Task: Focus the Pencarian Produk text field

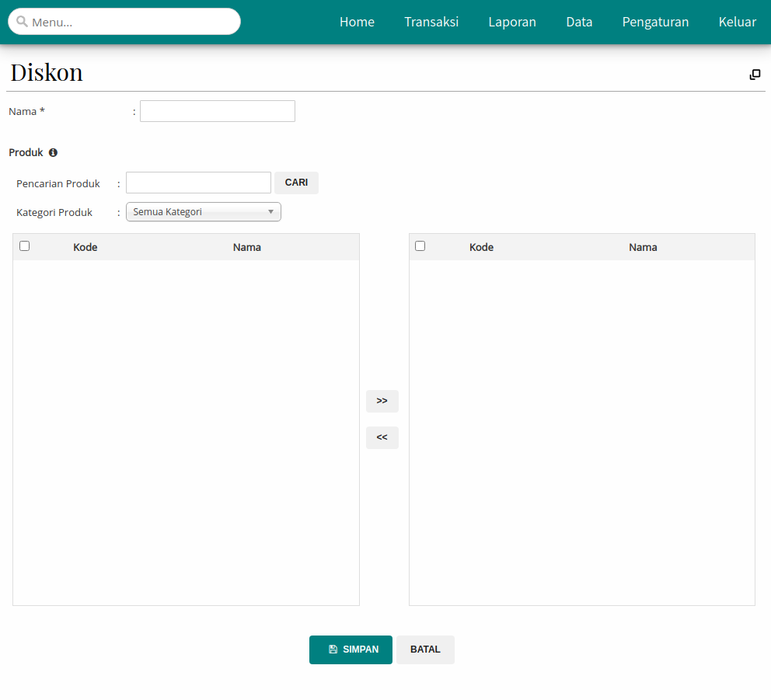Action: click(x=198, y=183)
